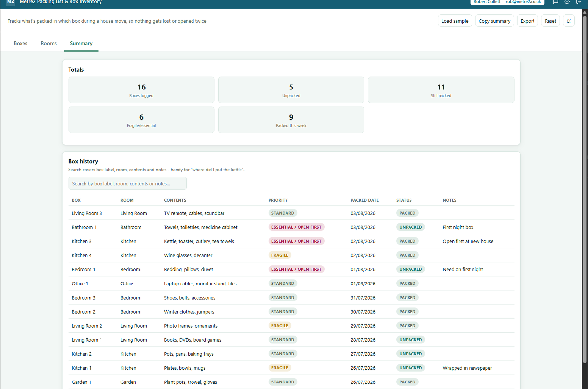Click the Kitchen 3 box label
The width and height of the screenshot is (588, 389).
[82, 241]
